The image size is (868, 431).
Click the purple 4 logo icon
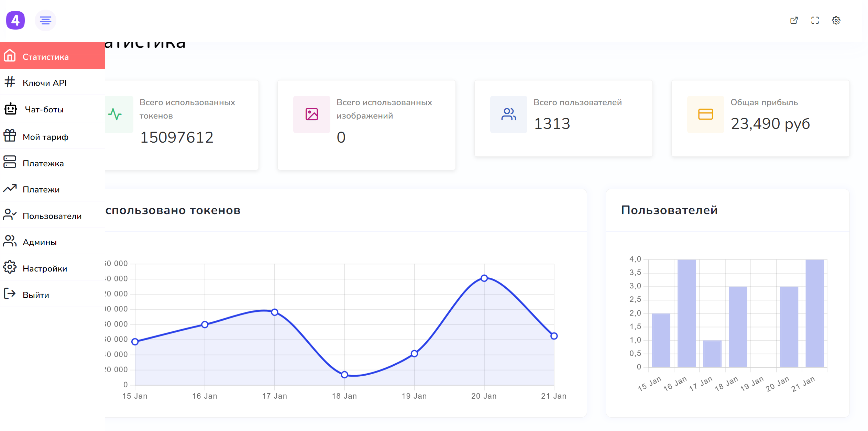[x=15, y=20]
